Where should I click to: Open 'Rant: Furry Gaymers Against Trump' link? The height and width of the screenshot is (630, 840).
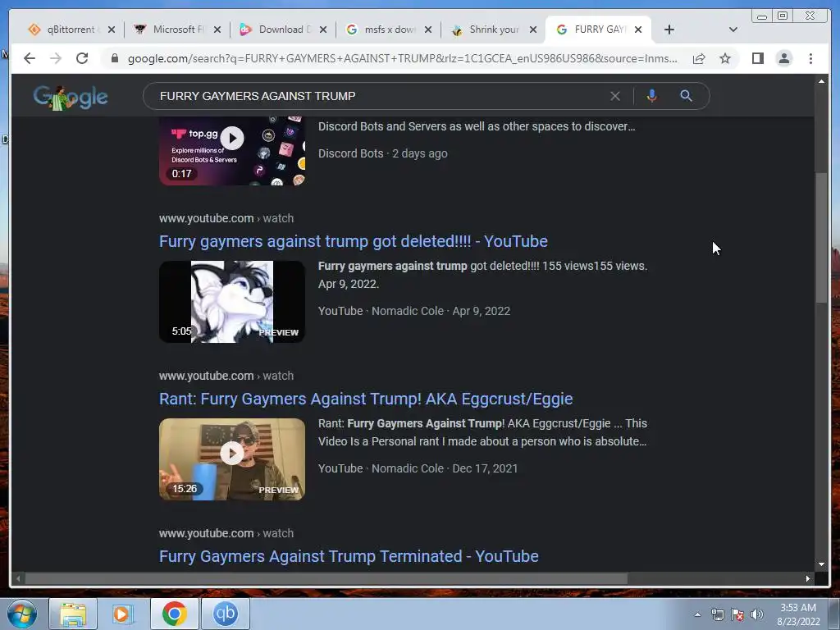click(x=365, y=399)
